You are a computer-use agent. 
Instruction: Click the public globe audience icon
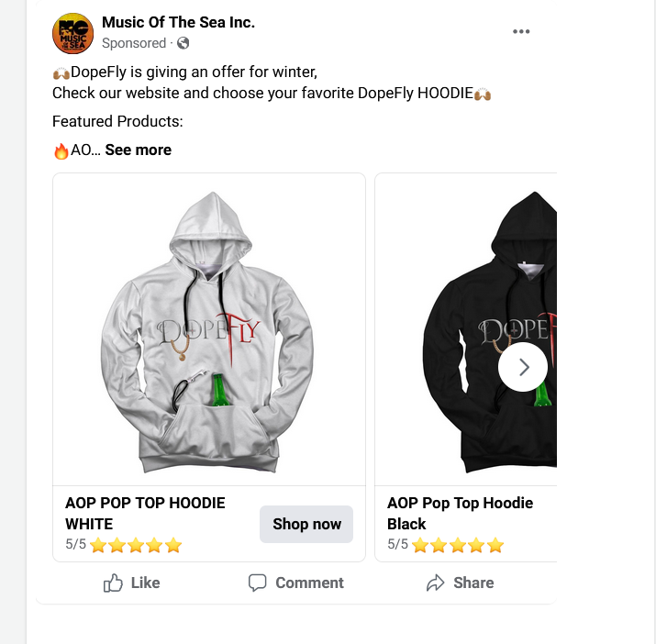pyautogui.click(x=183, y=43)
